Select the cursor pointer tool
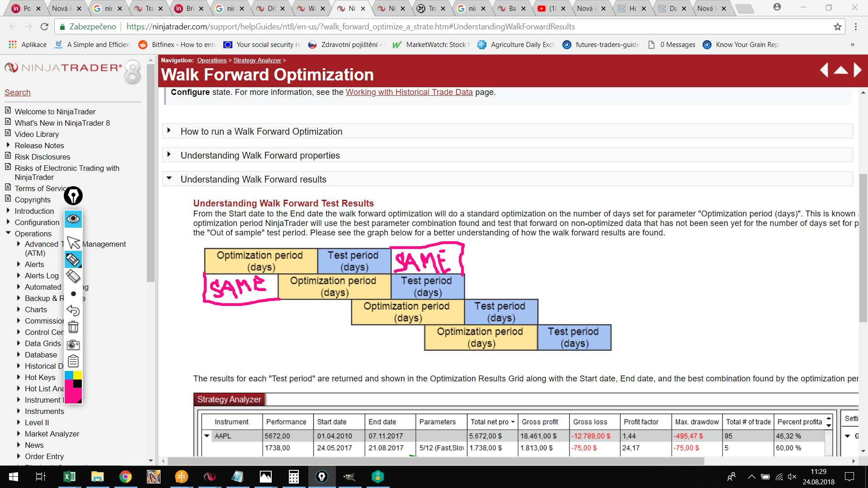868x488 pixels. pos(73,243)
